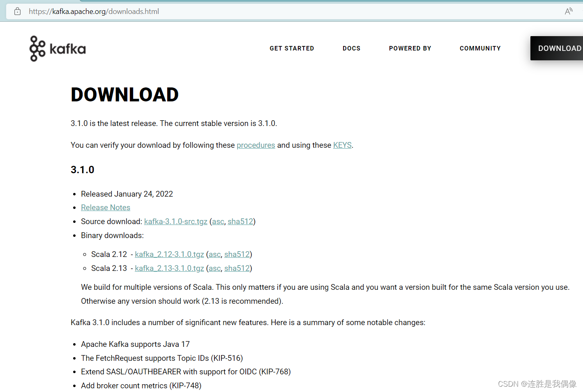Click the Read Aloud icon in address bar
This screenshot has height=392, width=583.
click(x=569, y=11)
